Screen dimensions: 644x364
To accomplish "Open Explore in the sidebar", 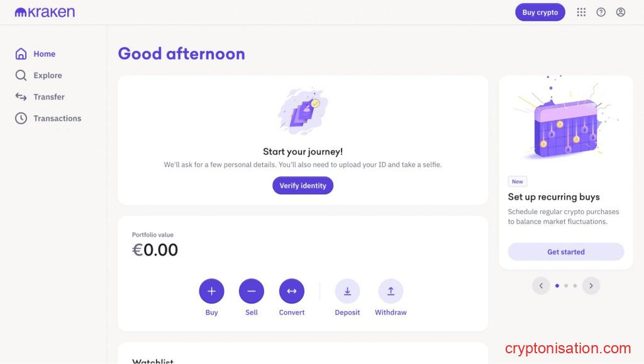I will (47, 76).
